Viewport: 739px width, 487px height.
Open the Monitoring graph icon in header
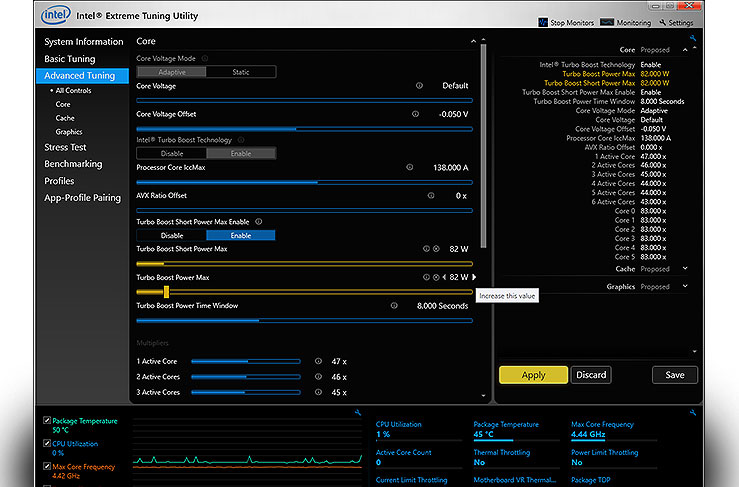coord(607,22)
